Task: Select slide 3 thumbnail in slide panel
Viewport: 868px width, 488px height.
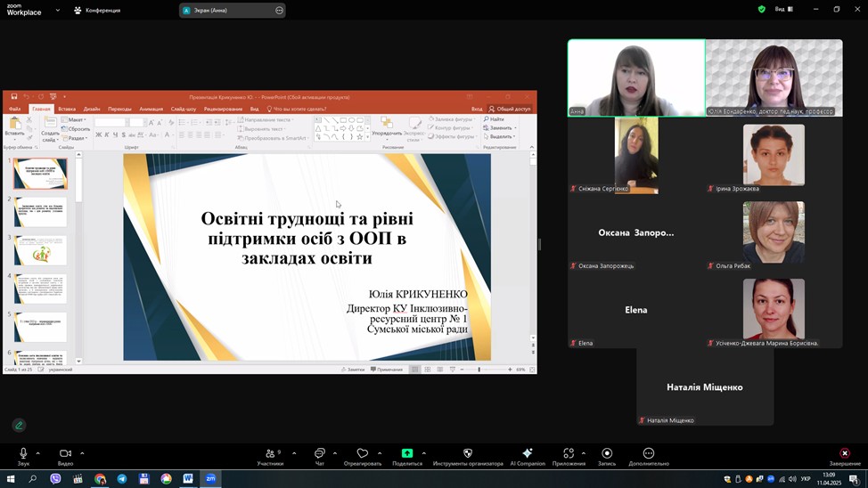Action: tap(40, 251)
